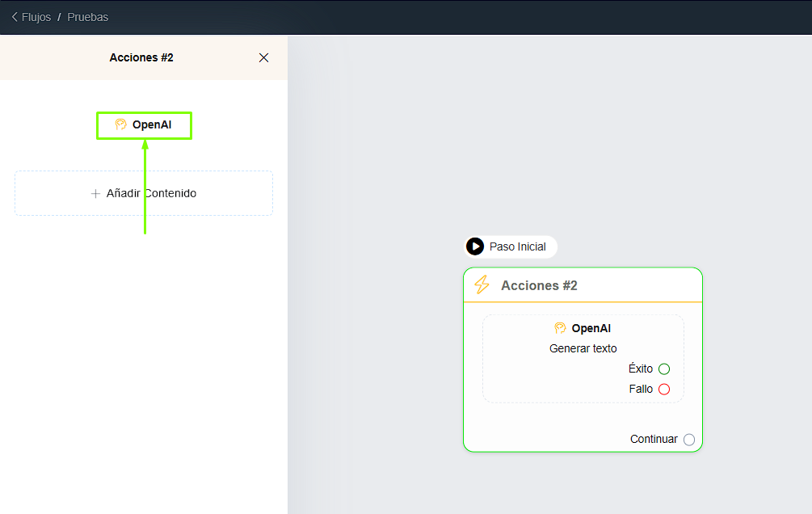Click the Éxito green connection circle
Image resolution: width=812 pixels, height=514 pixels.
tap(664, 369)
